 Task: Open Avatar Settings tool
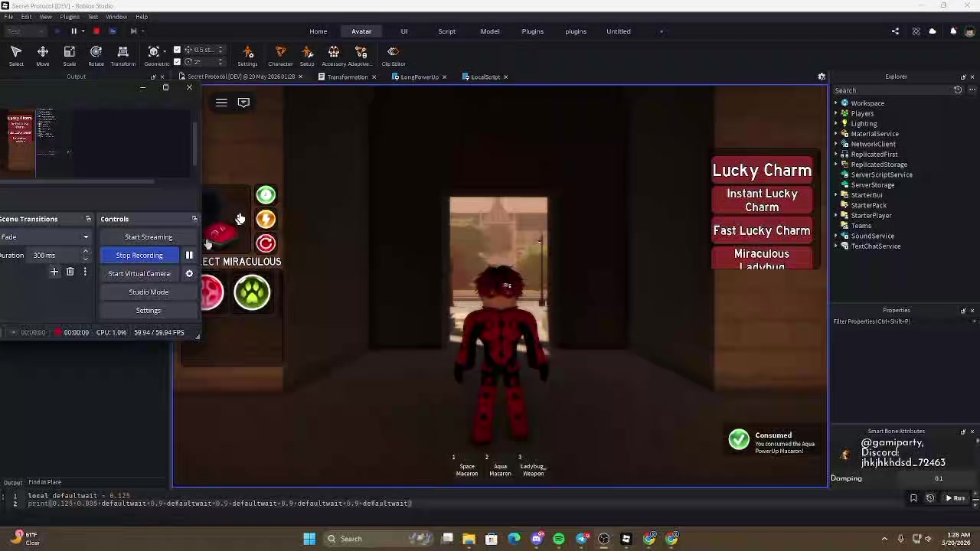(247, 56)
